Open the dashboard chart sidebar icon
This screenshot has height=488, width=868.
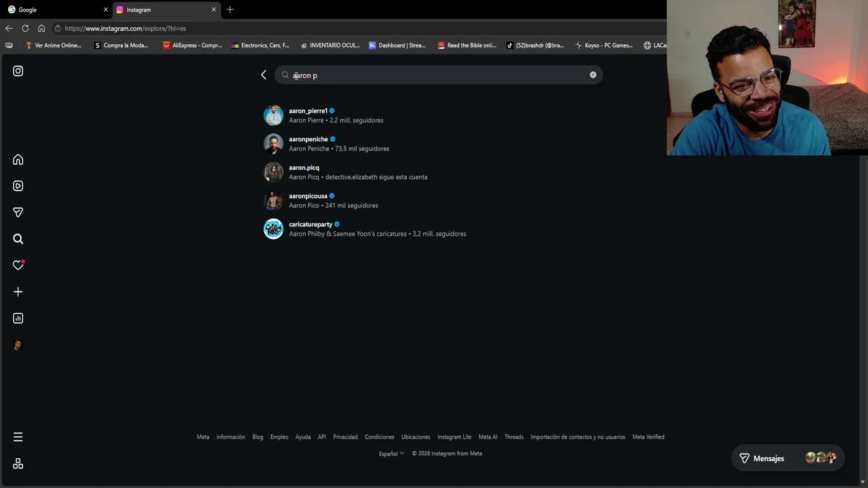[18, 318]
